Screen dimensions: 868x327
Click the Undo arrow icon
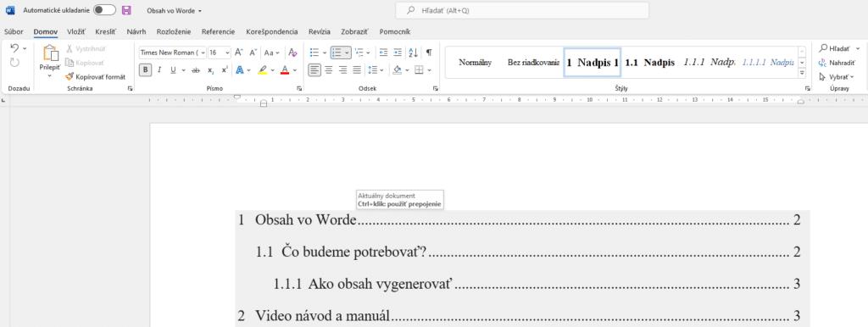pyautogui.click(x=14, y=48)
